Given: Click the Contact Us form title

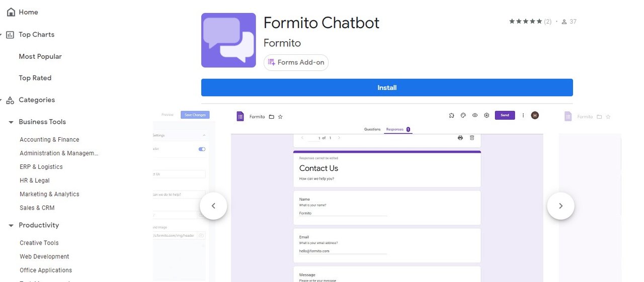Looking at the screenshot, I should click(318, 168).
